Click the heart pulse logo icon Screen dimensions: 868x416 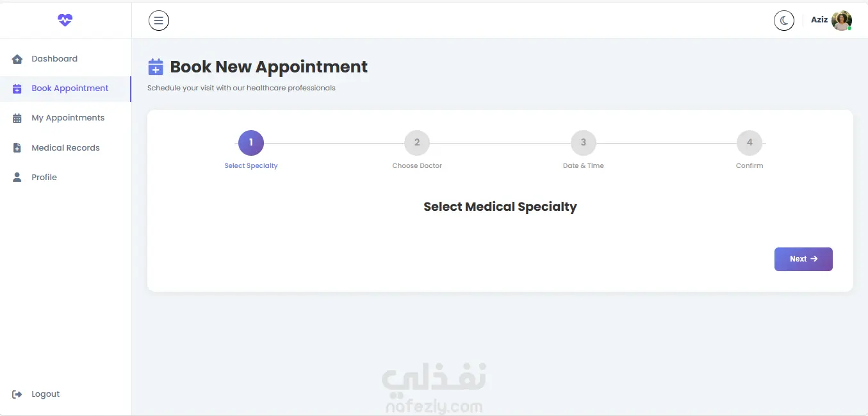65,20
